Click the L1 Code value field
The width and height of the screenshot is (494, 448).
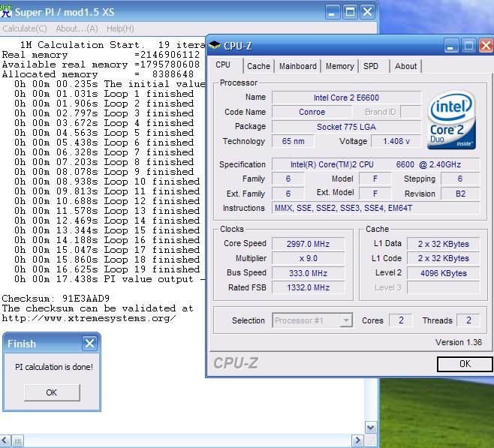(x=443, y=258)
